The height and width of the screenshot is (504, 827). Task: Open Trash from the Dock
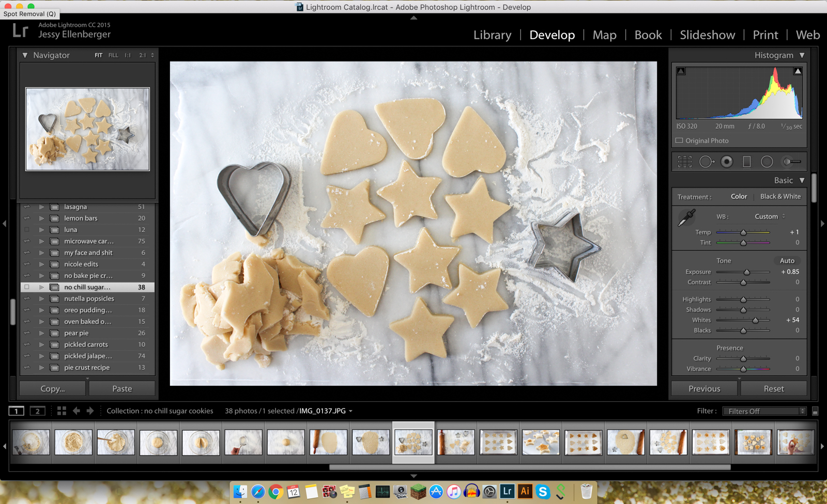point(587,491)
